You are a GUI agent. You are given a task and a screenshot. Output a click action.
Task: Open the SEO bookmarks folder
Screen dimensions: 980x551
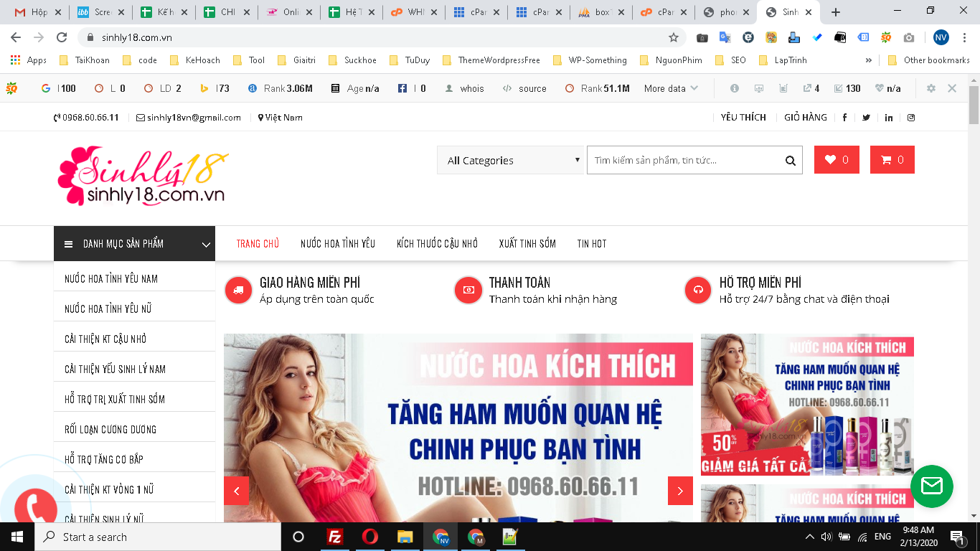click(x=731, y=60)
